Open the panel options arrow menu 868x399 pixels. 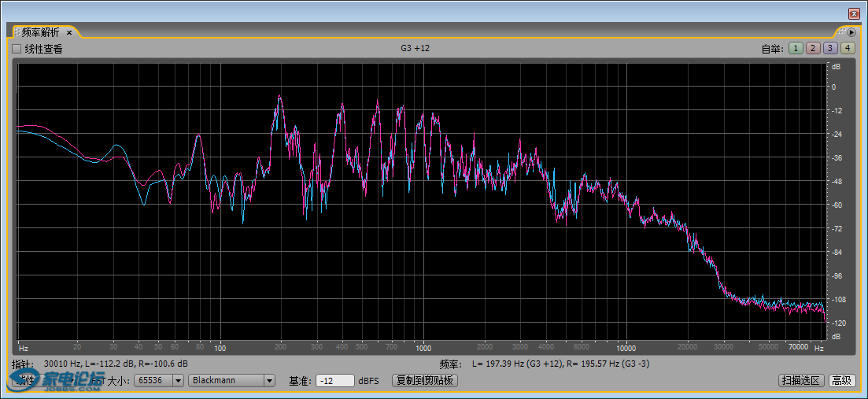(x=851, y=32)
